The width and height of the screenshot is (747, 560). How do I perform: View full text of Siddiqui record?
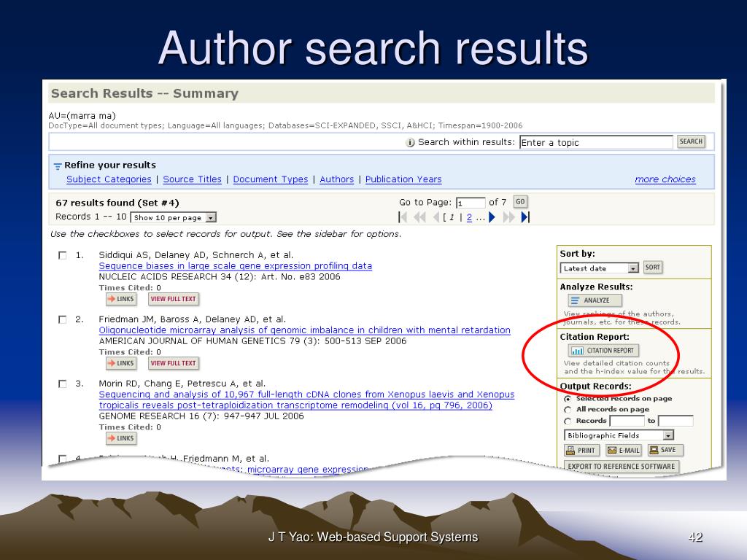pyautogui.click(x=174, y=299)
